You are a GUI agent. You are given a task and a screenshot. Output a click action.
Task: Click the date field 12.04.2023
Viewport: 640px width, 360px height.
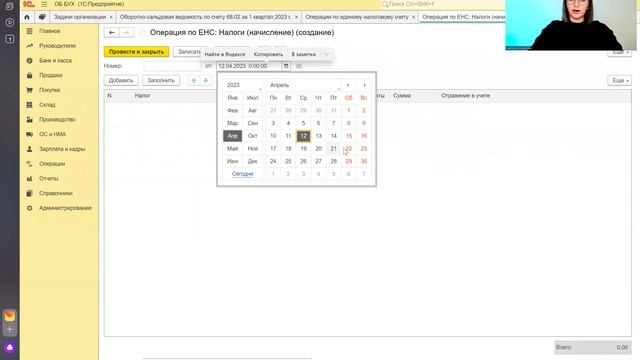point(249,66)
